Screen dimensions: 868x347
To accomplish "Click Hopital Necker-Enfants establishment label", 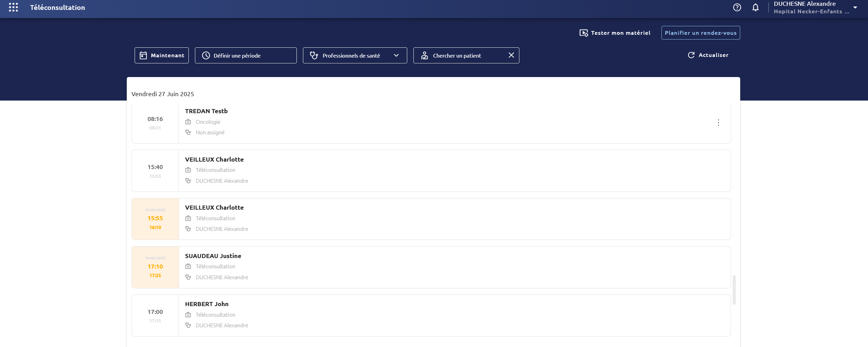I will pos(811,12).
